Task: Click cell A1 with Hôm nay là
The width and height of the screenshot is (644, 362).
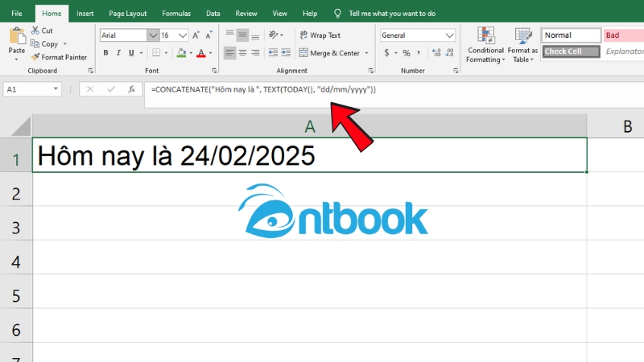Action: (310, 155)
